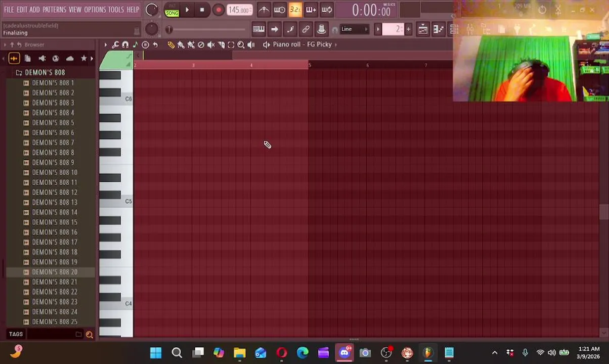Toggle typing keyboard to piano icon
This screenshot has width=609, height=364.
point(258,29)
